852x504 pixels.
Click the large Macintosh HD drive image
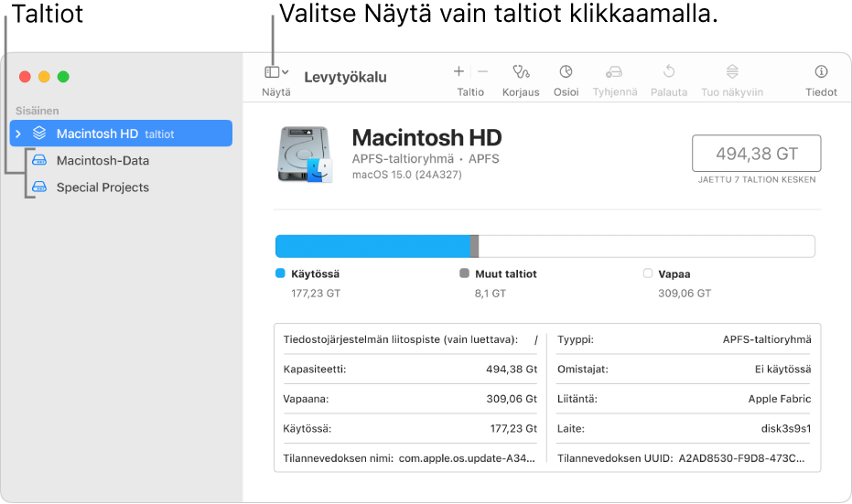[x=305, y=155]
